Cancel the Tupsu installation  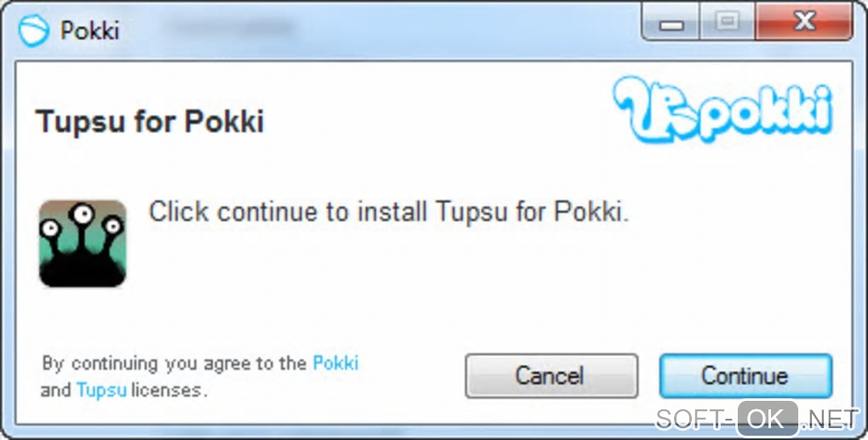[x=551, y=376]
